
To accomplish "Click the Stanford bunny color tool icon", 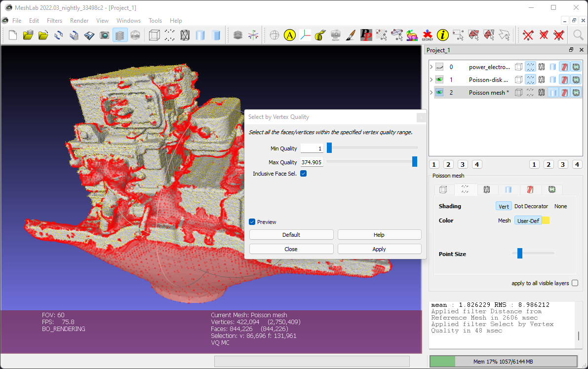I will click(412, 35).
